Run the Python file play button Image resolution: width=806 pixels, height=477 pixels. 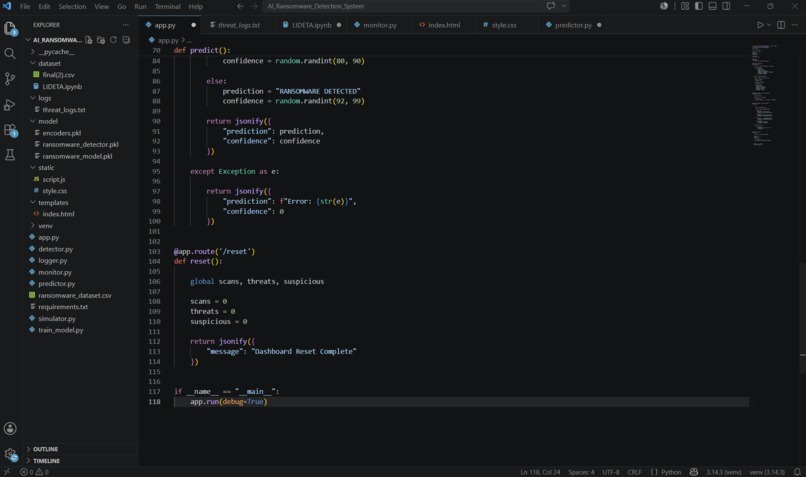click(x=760, y=25)
